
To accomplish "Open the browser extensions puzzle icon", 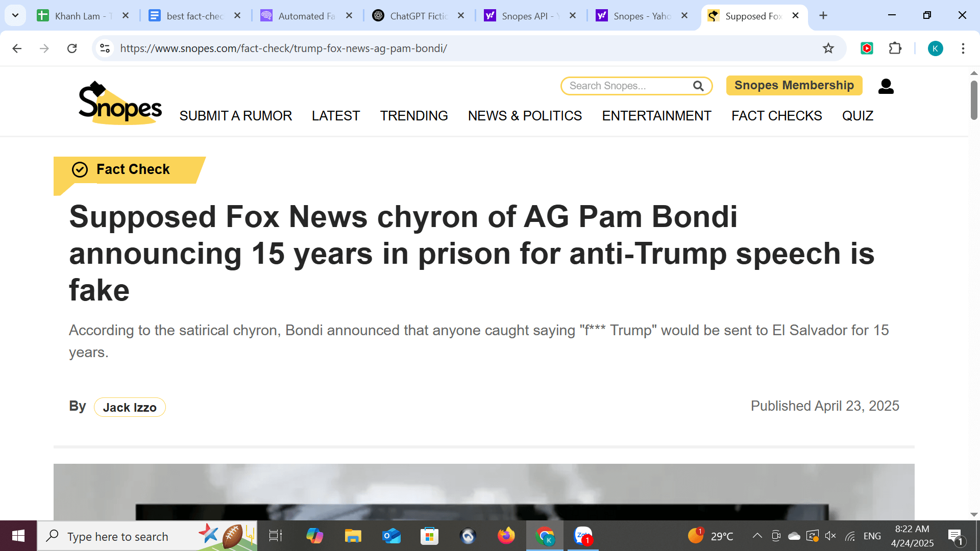I will [x=895, y=48].
